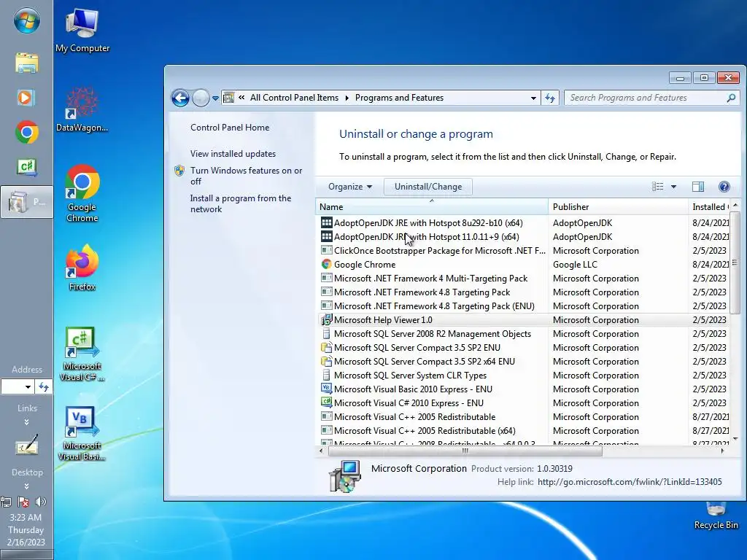Click All Control Panel Items breadcrumb
Image resolution: width=747 pixels, height=560 pixels.
click(294, 98)
